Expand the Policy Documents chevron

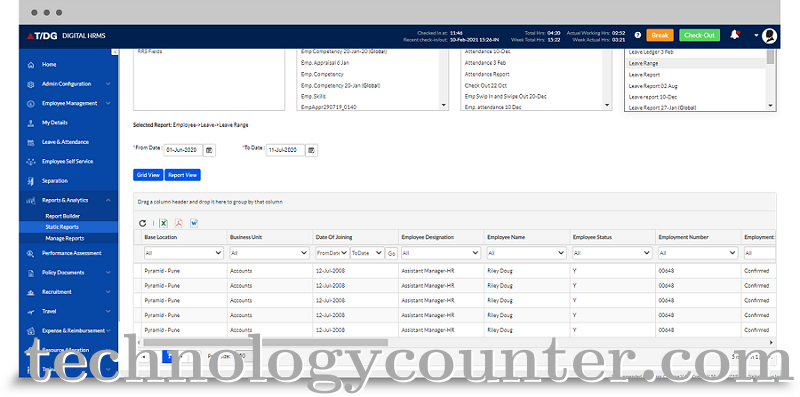point(108,272)
